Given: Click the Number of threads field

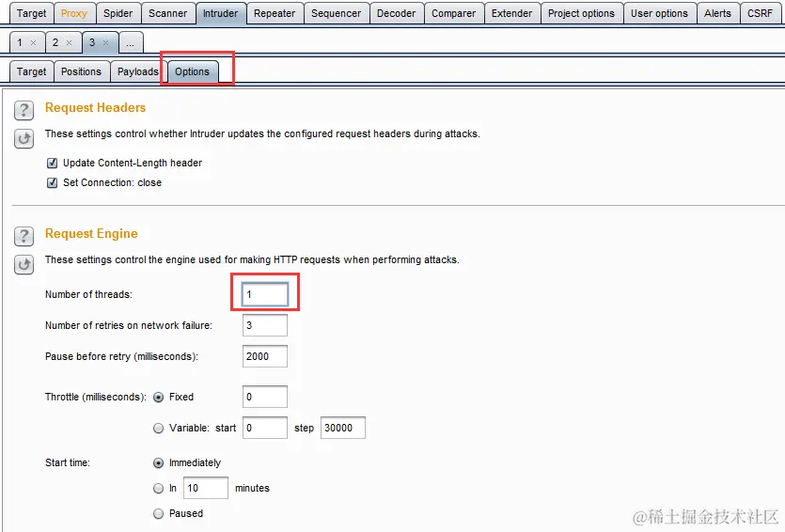Looking at the screenshot, I should pyautogui.click(x=265, y=294).
